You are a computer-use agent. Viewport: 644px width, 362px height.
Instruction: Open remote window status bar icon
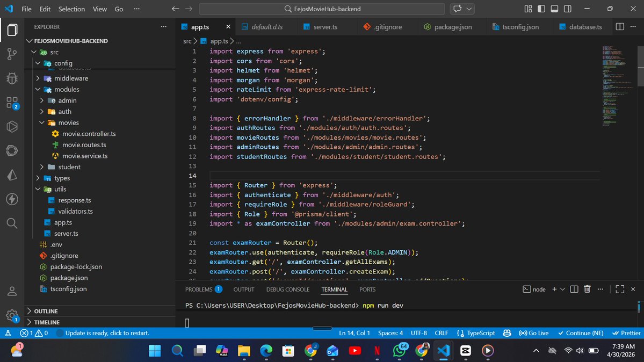pos(8,333)
